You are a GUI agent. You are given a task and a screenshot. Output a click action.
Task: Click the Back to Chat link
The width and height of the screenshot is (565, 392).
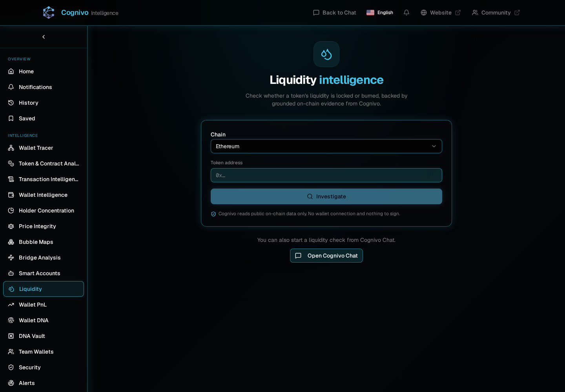point(335,13)
